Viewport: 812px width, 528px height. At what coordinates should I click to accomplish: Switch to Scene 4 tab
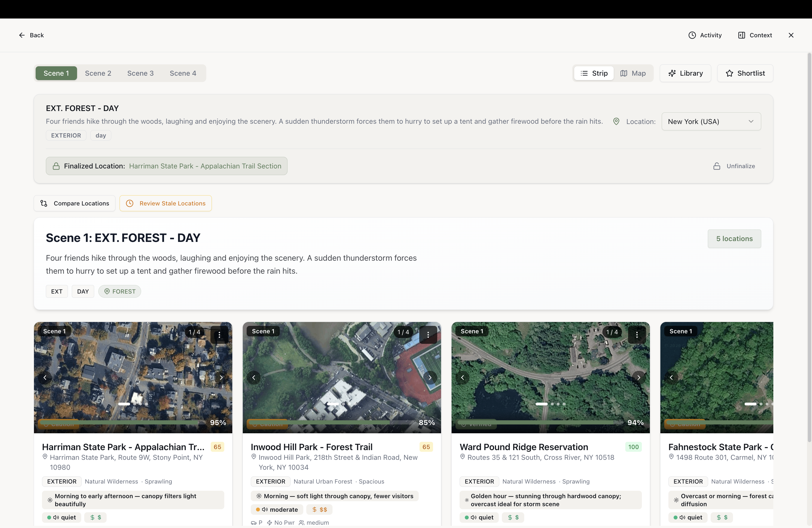(x=183, y=73)
